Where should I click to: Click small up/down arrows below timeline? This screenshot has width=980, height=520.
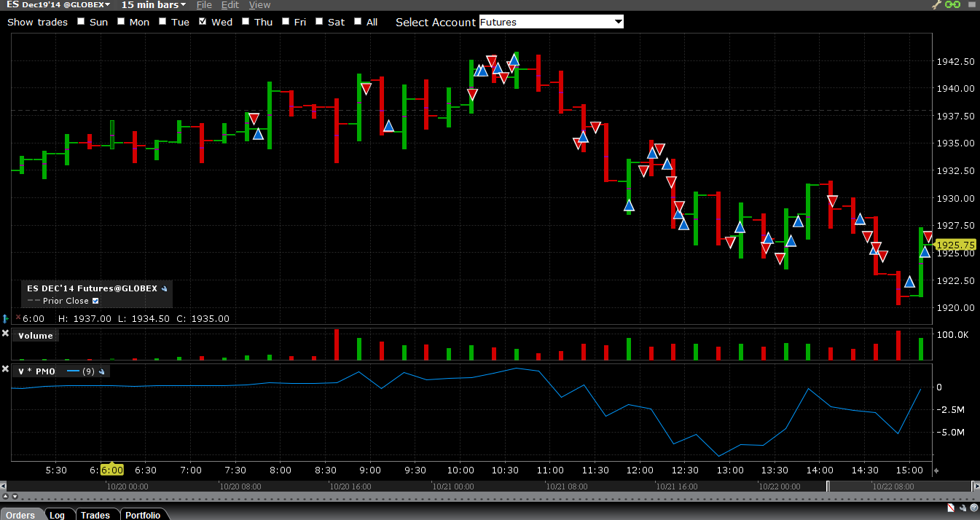tap(9, 497)
